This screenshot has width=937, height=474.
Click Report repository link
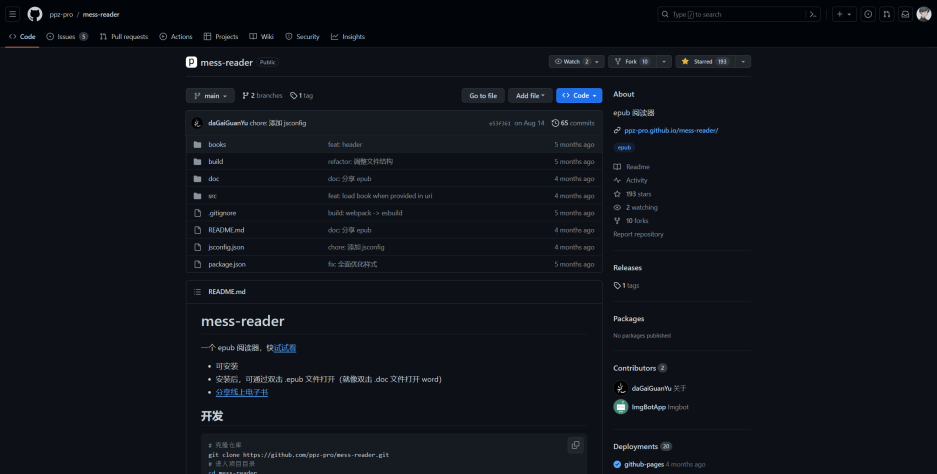(x=638, y=234)
